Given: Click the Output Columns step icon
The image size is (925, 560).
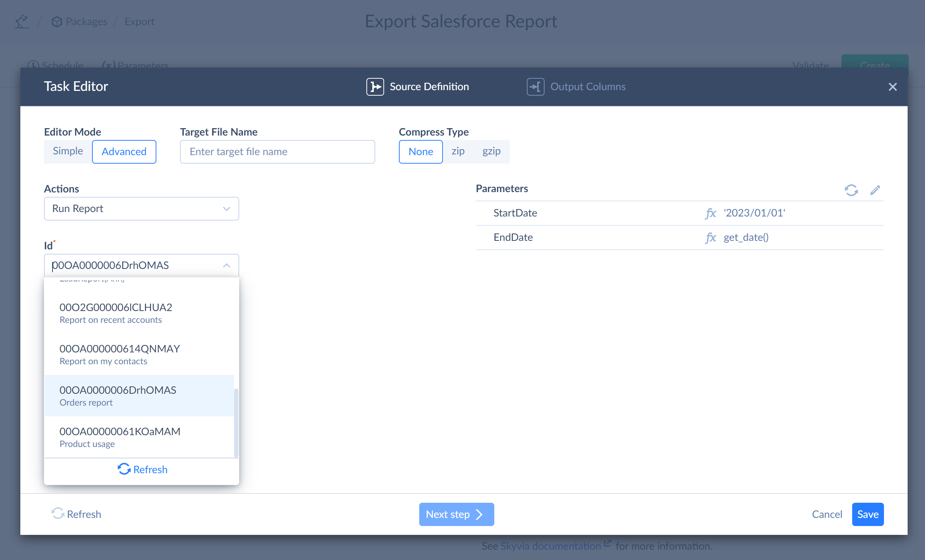Looking at the screenshot, I should pos(535,87).
